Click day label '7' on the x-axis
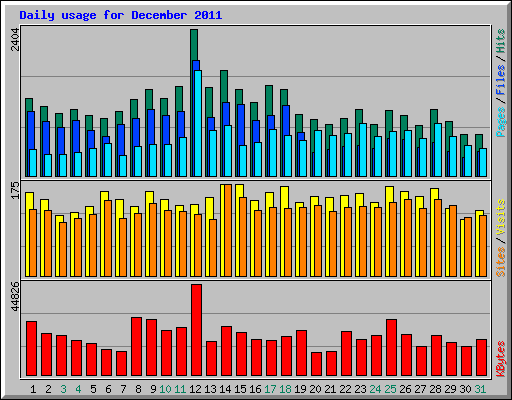 click(x=123, y=389)
